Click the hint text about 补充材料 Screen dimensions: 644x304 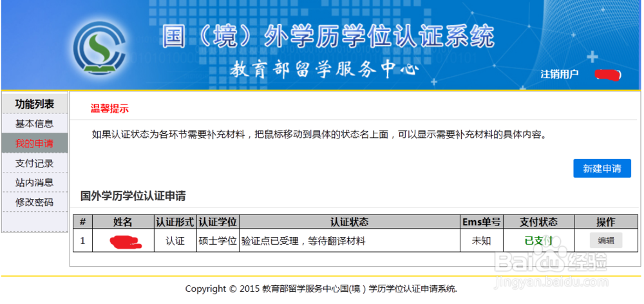pyautogui.click(x=320, y=135)
